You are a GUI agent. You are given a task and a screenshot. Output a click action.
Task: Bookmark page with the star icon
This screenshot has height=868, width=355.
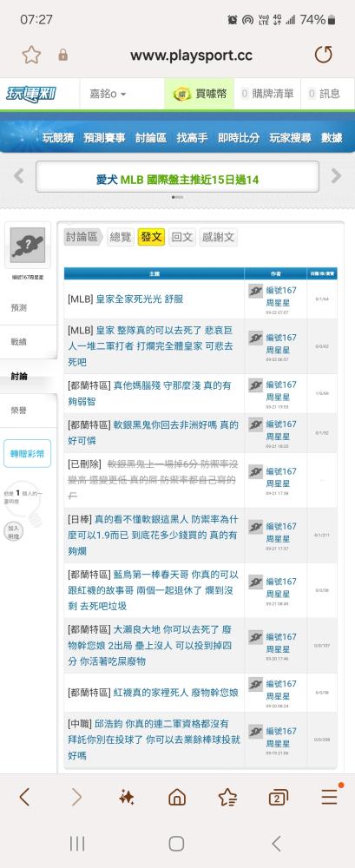(x=31, y=55)
